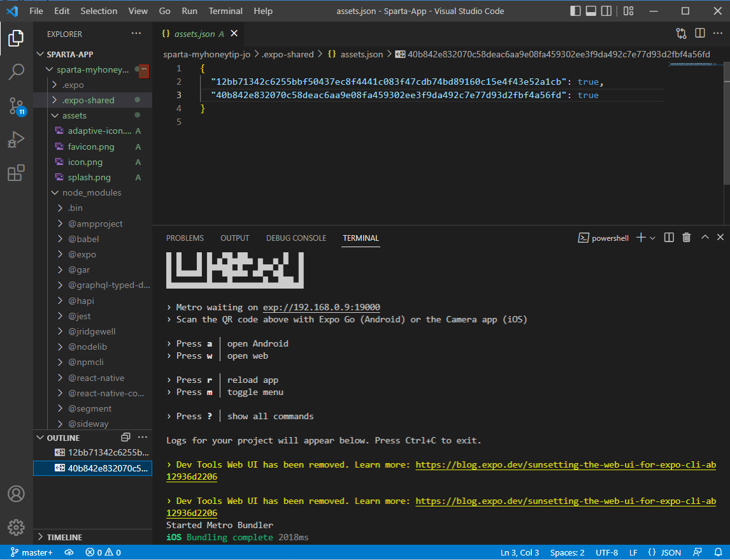Open the Explorer view in activity bar

tap(17, 38)
